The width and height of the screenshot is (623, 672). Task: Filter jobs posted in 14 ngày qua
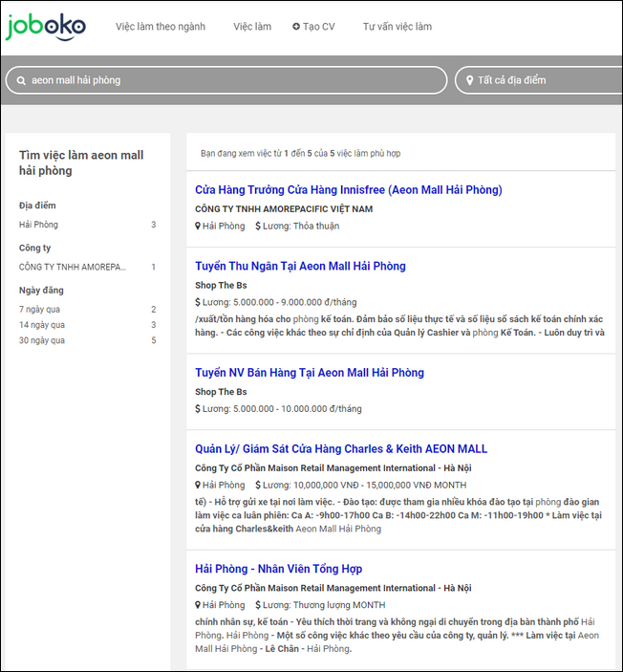44,325
